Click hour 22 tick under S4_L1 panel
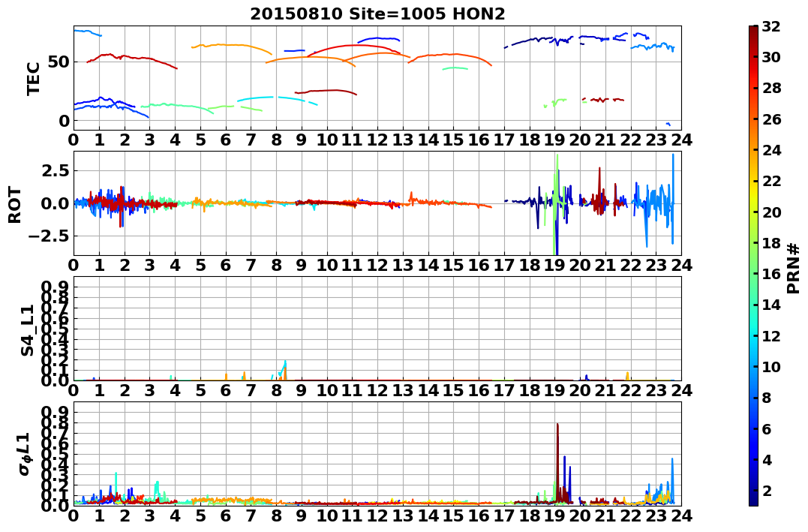Image resolution: width=808 pixels, height=532 pixels. click(x=631, y=390)
